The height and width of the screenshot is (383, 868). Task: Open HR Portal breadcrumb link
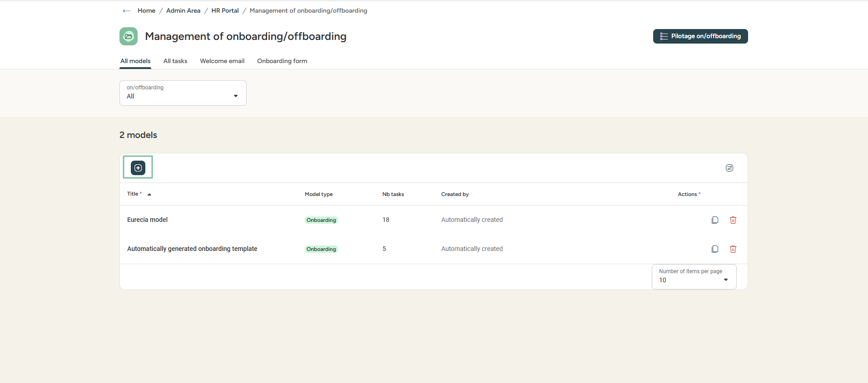pyautogui.click(x=225, y=10)
